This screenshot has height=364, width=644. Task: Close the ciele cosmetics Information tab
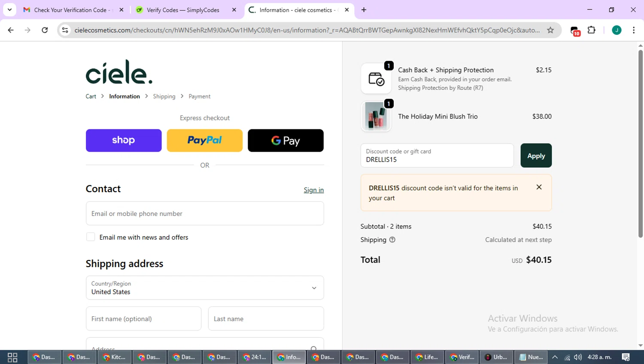(x=347, y=9)
